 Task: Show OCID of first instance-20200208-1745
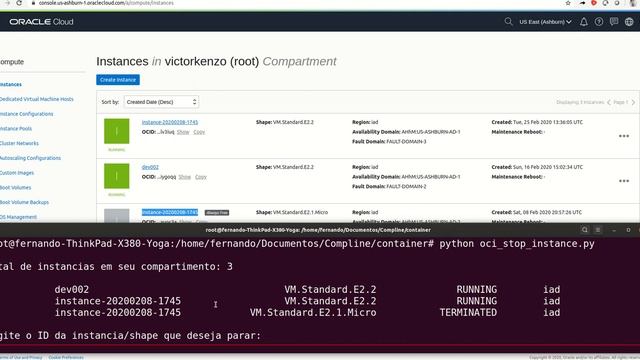(183, 132)
